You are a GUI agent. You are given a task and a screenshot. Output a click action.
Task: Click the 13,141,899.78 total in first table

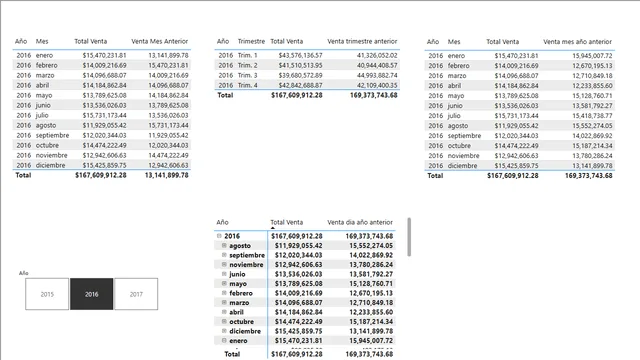167,175
